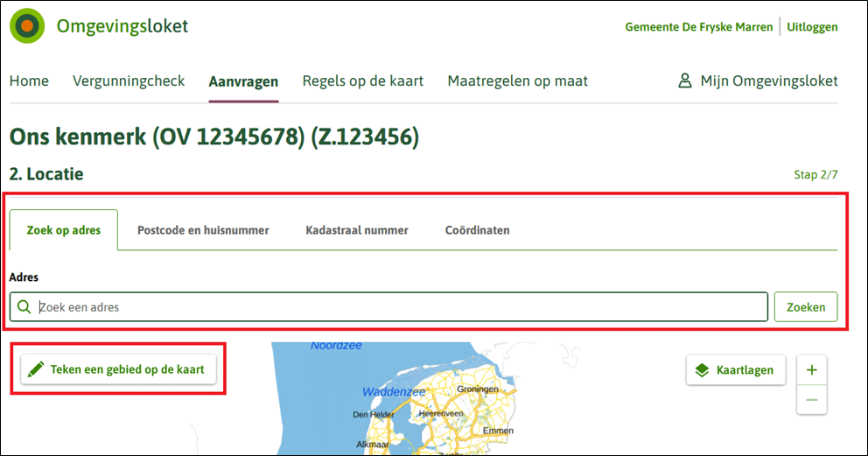Select the Zoek op adres tab
The width and height of the screenshot is (868, 456).
pos(64,230)
